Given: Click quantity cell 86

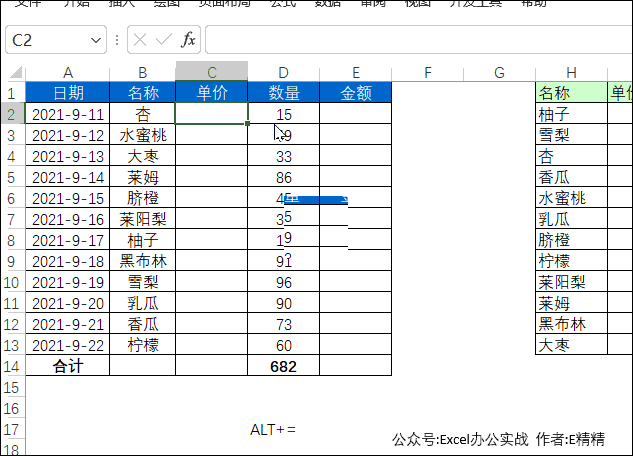Looking at the screenshot, I should 283,177.
